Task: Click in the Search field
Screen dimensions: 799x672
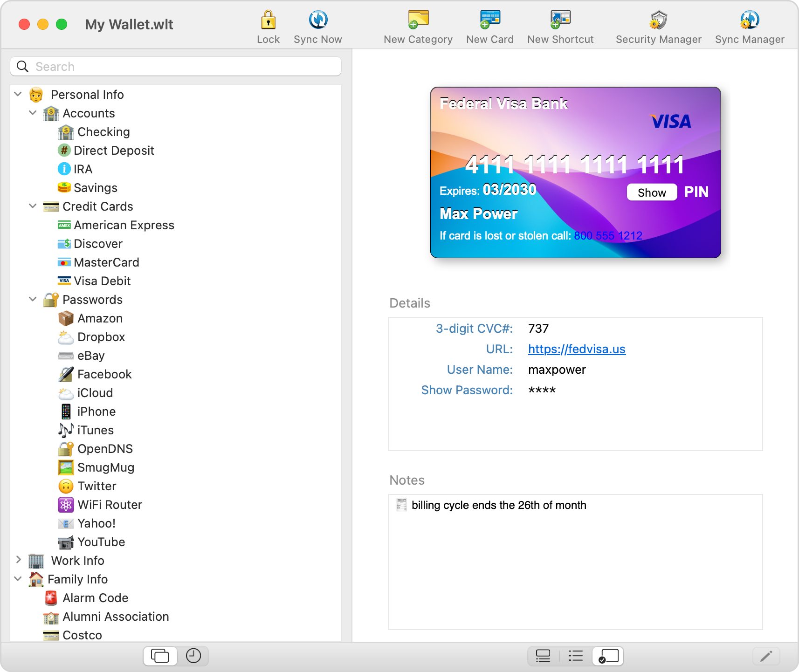Action: [176, 67]
